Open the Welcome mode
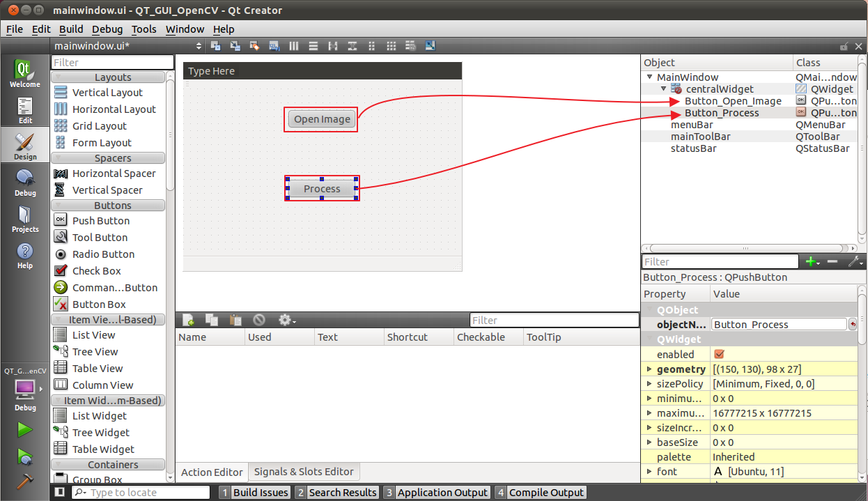 pos(25,74)
